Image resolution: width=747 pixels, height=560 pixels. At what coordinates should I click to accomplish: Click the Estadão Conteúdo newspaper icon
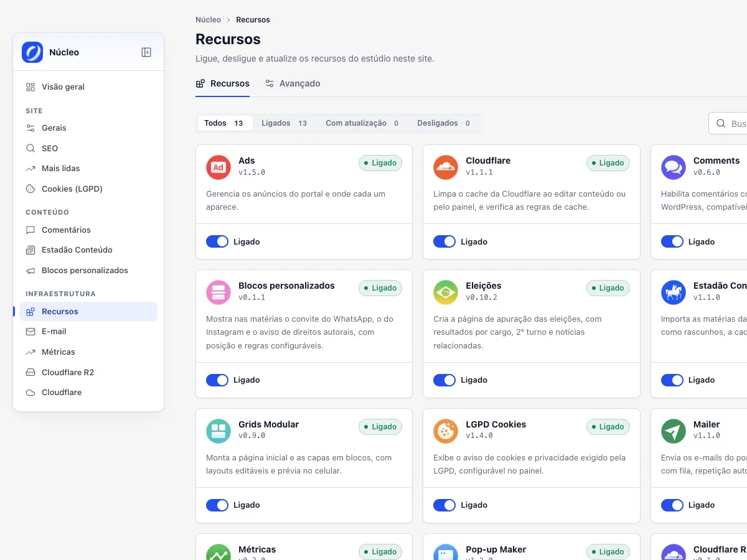(x=31, y=250)
